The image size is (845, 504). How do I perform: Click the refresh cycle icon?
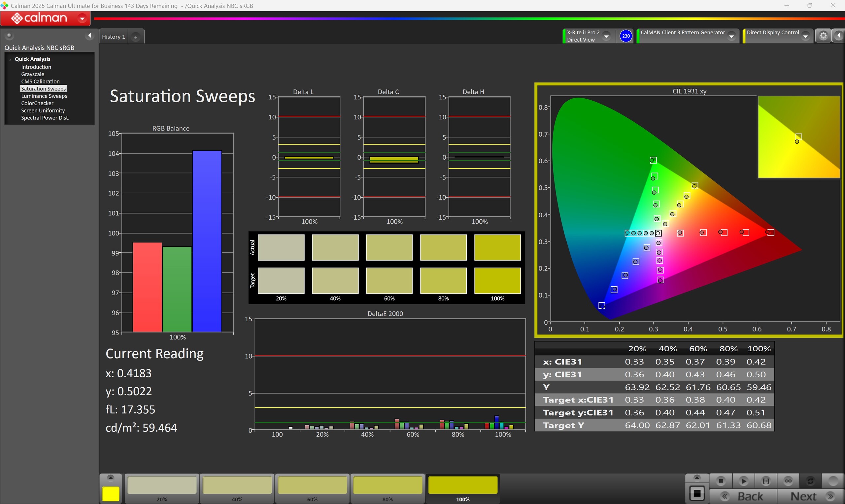[810, 481]
